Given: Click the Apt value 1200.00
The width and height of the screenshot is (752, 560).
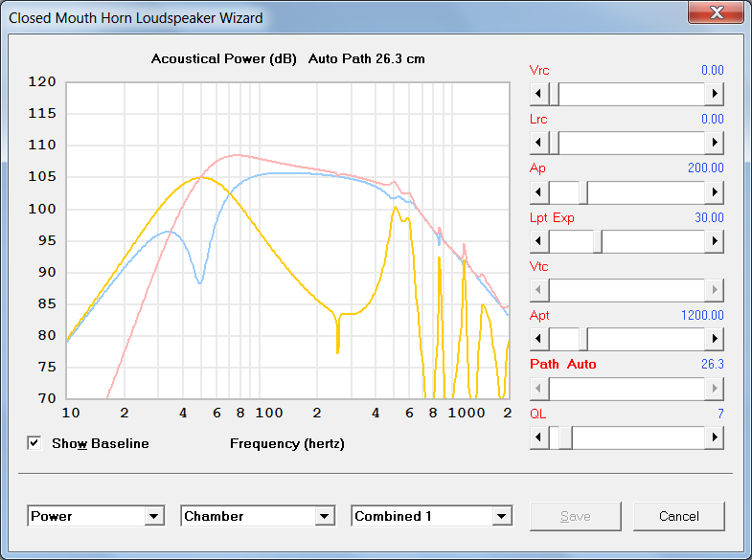Looking at the screenshot, I should [x=702, y=315].
